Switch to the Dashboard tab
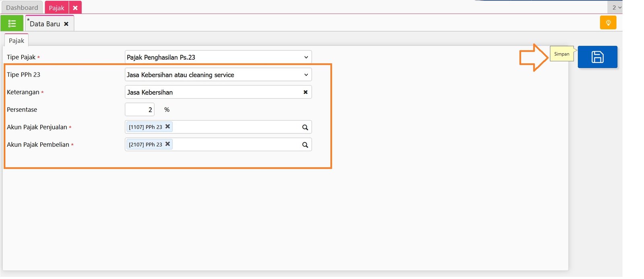This screenshot has width=644, height=279. (x=22, y=8)
